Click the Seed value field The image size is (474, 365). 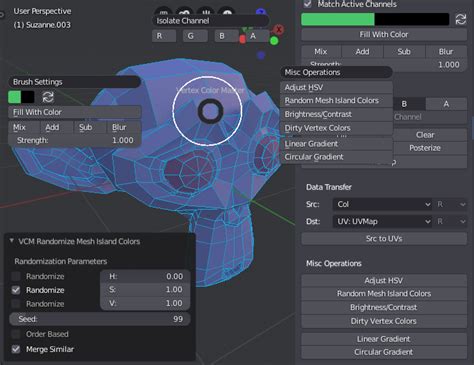click(100, 319)
